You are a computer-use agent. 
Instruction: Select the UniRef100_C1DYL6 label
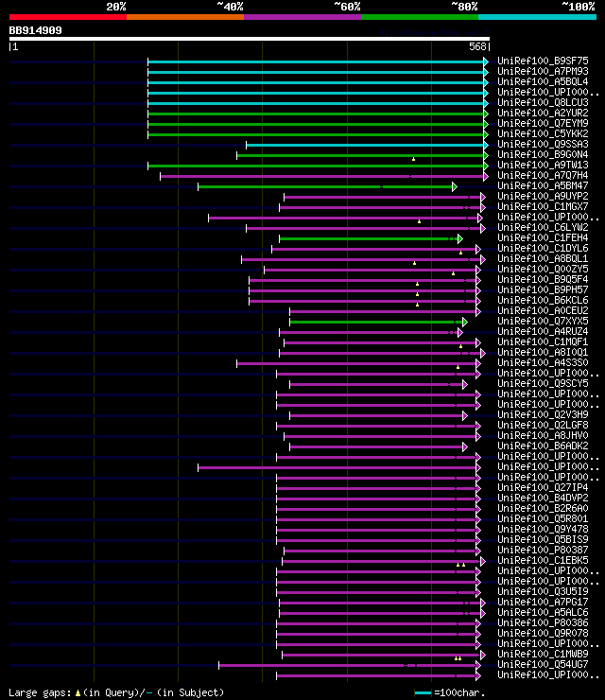click(543, 248)
